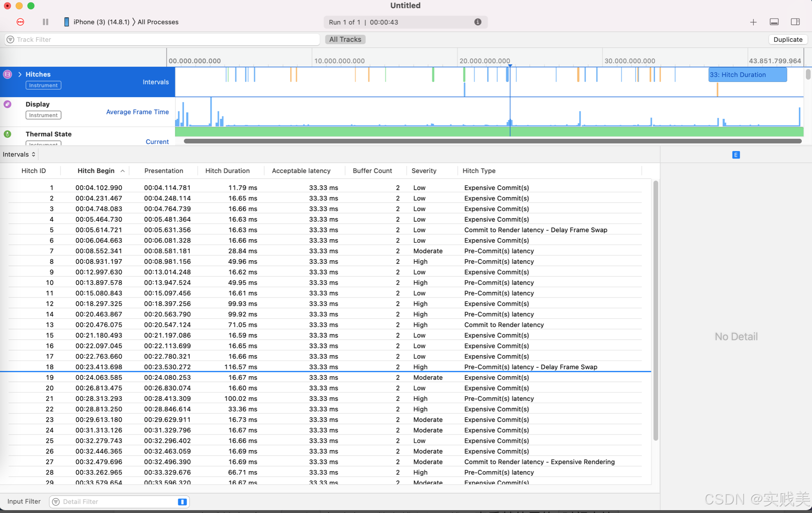Viewport: 812px width, 513px height.
Task: Switch to the All Tracks tab
Action: (345, 39)
